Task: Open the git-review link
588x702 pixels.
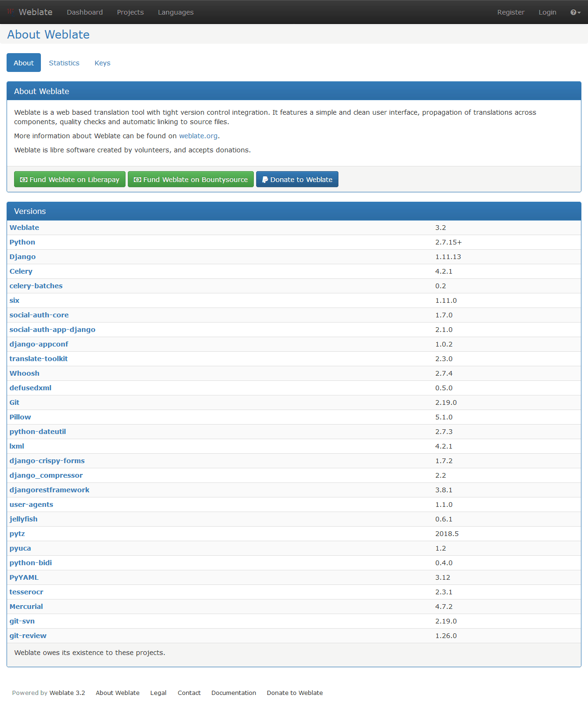Action: (28, 636)
